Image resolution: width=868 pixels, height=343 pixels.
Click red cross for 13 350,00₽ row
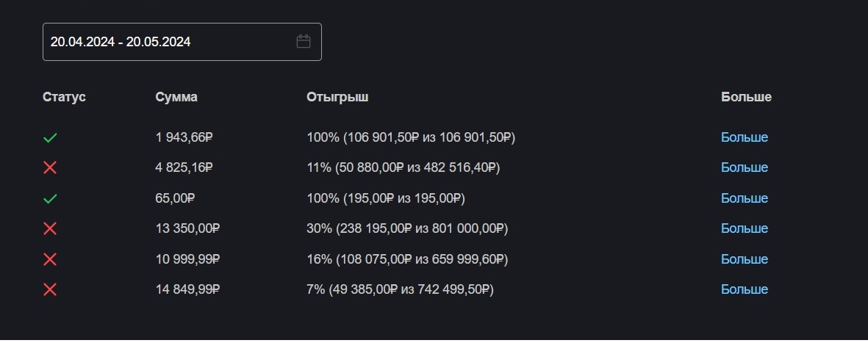point(50,228)
